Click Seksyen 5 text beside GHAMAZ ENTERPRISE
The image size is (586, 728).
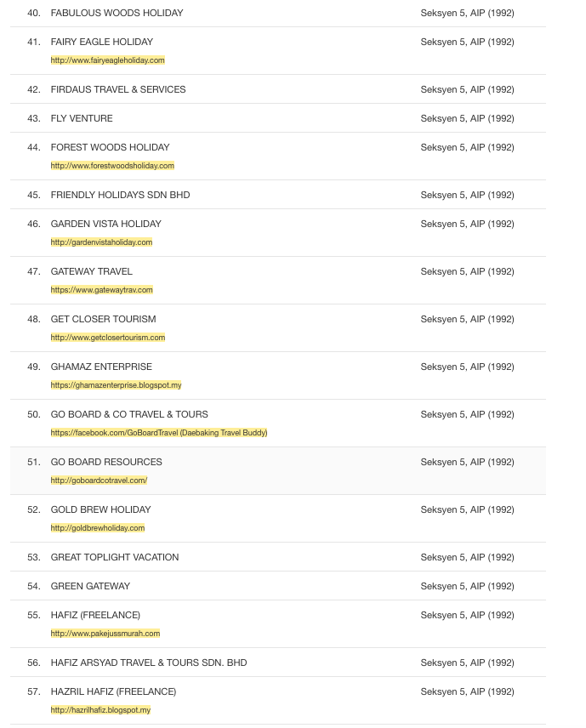[467, 367]
